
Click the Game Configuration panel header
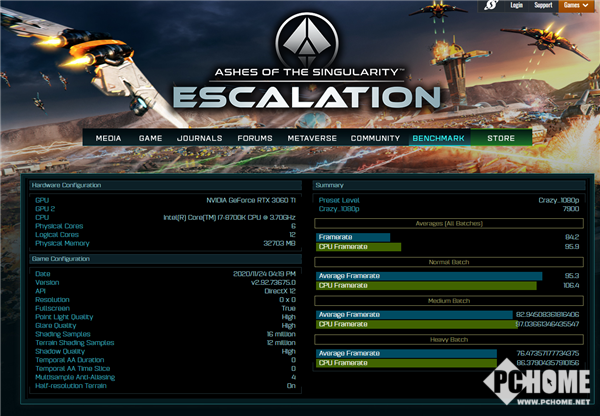165,260
